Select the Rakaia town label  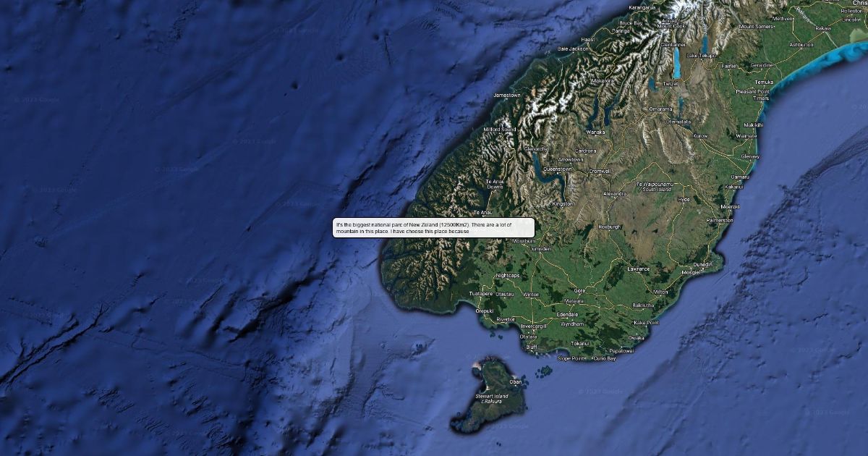pyautogui.click(x=823, y=28)
